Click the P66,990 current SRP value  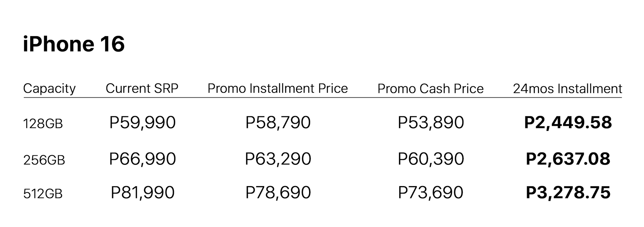pyautogui.click(x=142, y=159)
